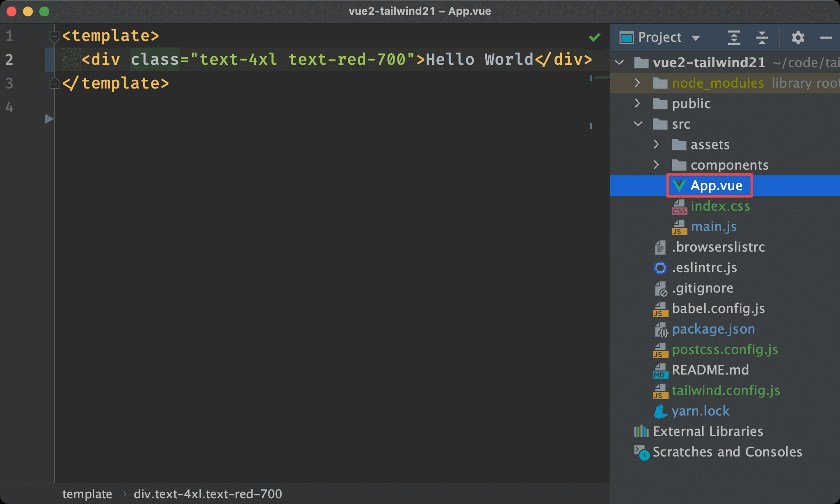
Task: Click line number 4 in the gutter
Action: pos(9,107)
